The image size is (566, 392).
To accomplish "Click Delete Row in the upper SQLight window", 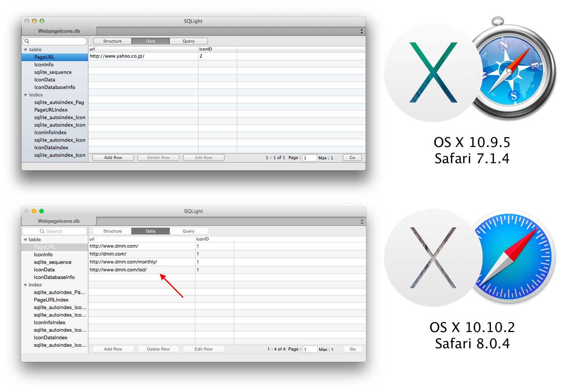I will point(158,158).
